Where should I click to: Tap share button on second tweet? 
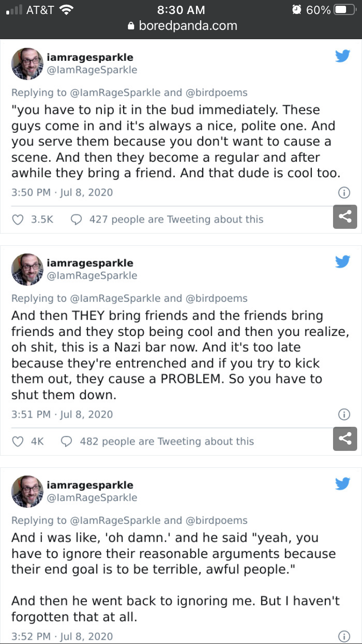[345, 438]
